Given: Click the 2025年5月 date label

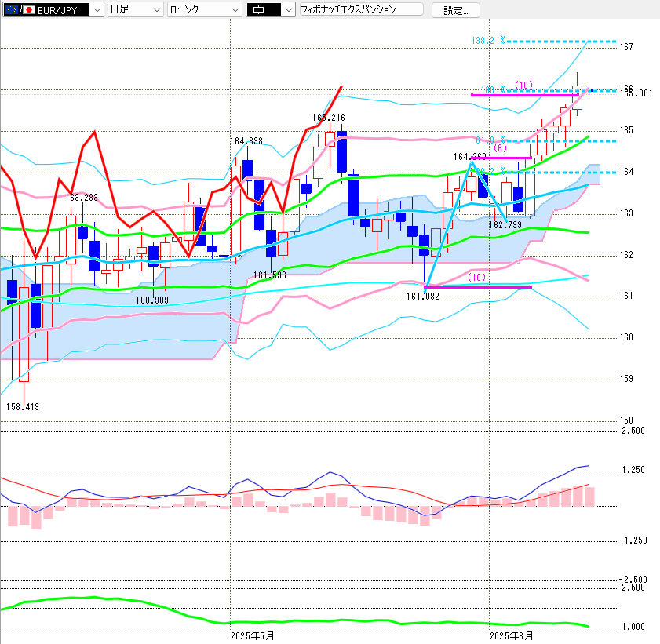Looking at the screenshot, I should [253, 635].
